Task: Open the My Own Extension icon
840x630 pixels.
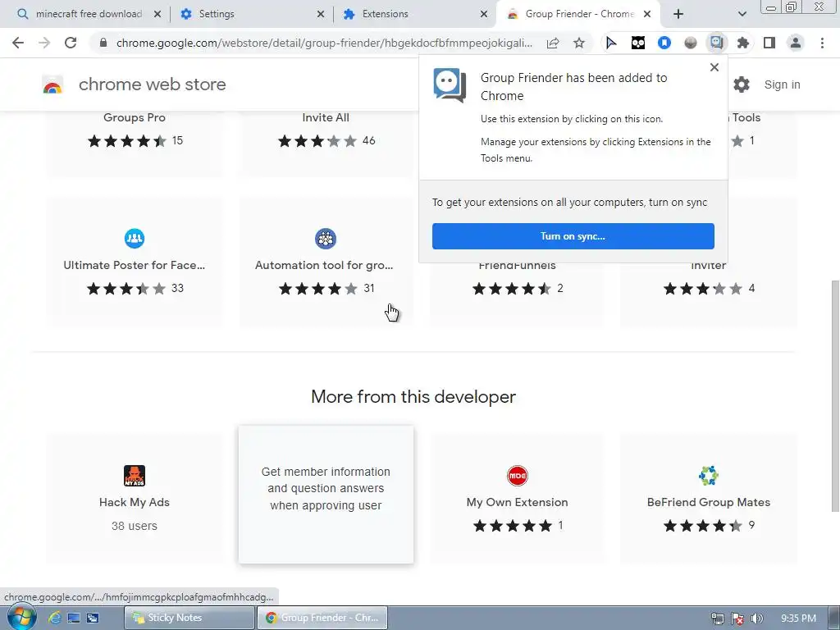Action: pyautogui.click(x=517, y=476)
